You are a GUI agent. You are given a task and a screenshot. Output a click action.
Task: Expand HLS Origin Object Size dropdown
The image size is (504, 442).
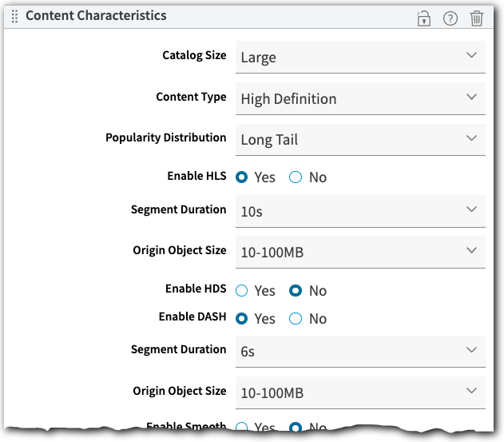click(359, 252)
